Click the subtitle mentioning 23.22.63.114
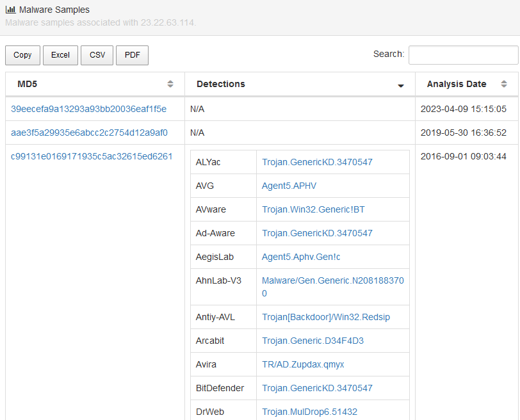 coord(101,22)
